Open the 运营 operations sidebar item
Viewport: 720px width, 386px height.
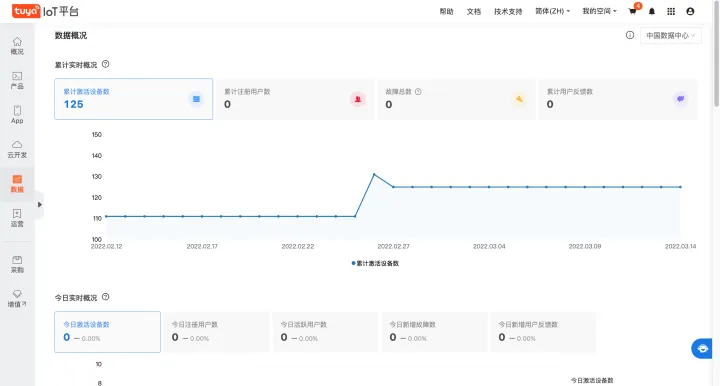click(17, 218)
